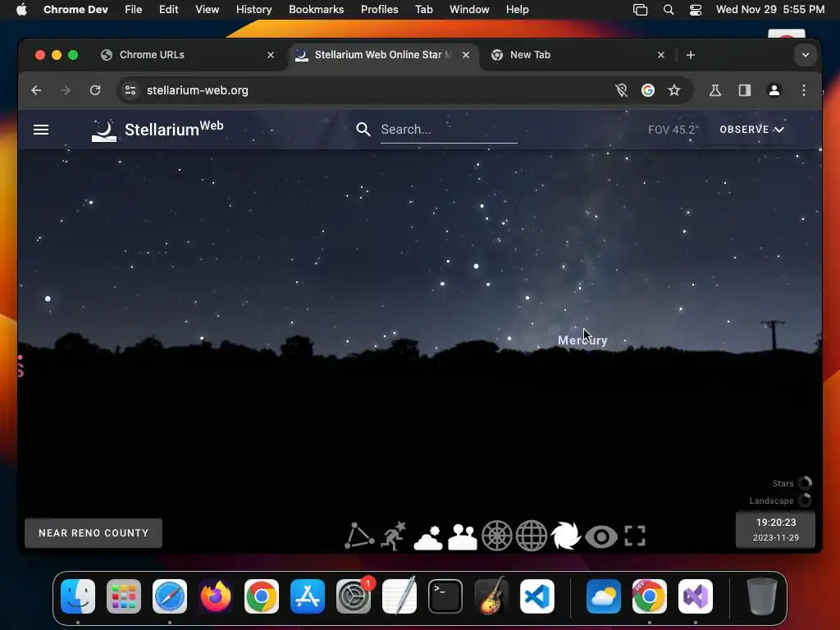Click the search magnifier icon

tap(363, 129)
